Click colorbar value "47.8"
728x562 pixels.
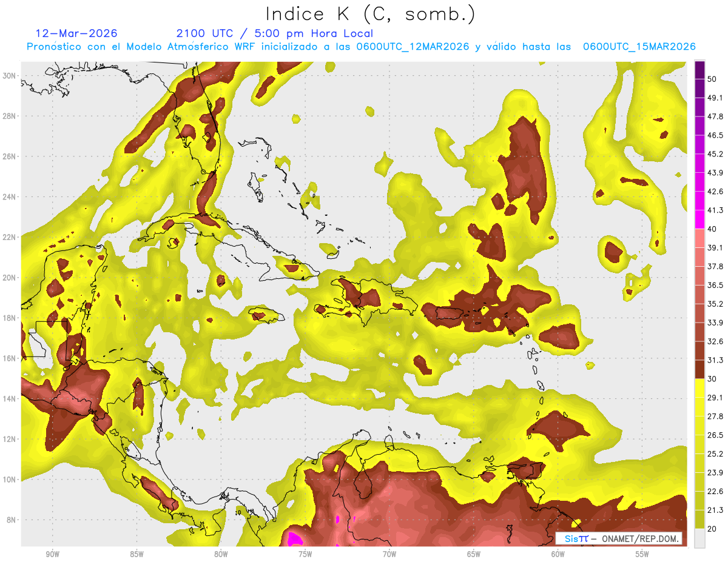click(715, 116)
